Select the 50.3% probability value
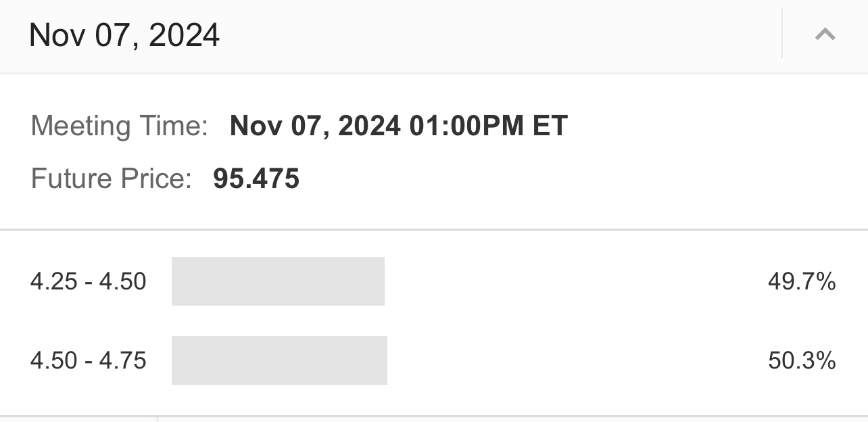 tap(802, 360)
